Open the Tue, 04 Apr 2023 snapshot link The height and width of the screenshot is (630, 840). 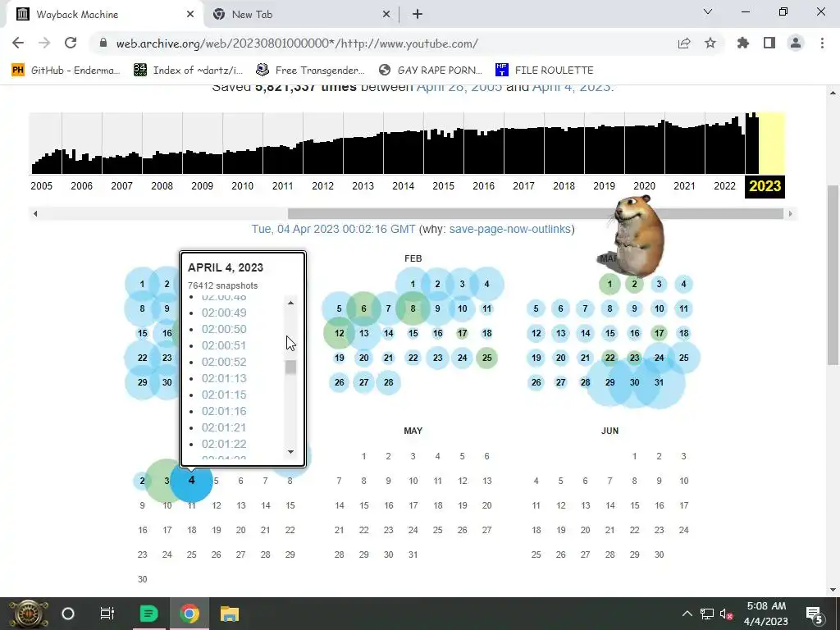(x=333, y=230)
